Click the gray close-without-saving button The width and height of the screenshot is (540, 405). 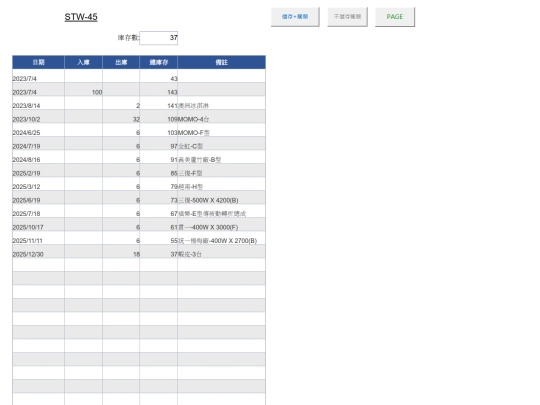click(347, 17)
